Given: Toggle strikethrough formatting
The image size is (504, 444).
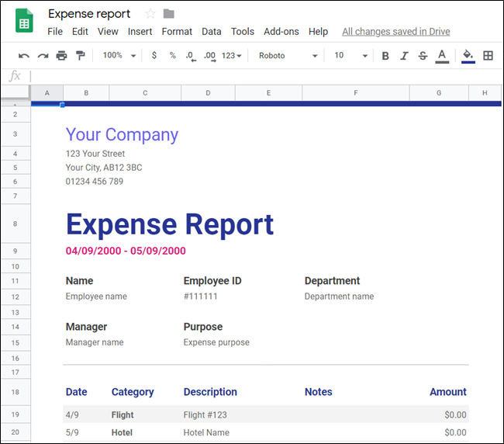Looking at the screenshot, I should 423,56.
